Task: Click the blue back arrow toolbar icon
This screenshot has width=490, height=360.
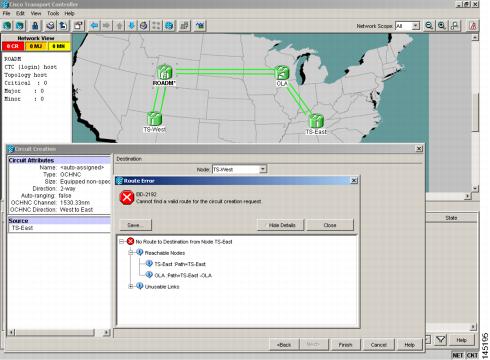Action: click(x=94, y=26)
